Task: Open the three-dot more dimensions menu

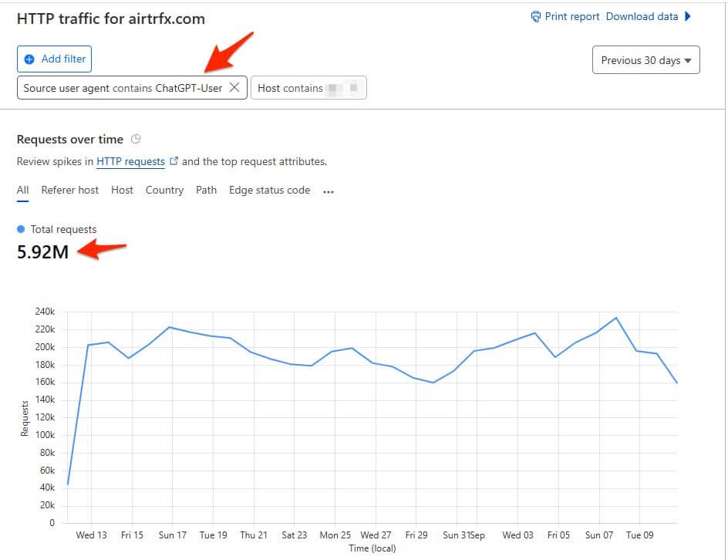Action: tap(329, 191)
